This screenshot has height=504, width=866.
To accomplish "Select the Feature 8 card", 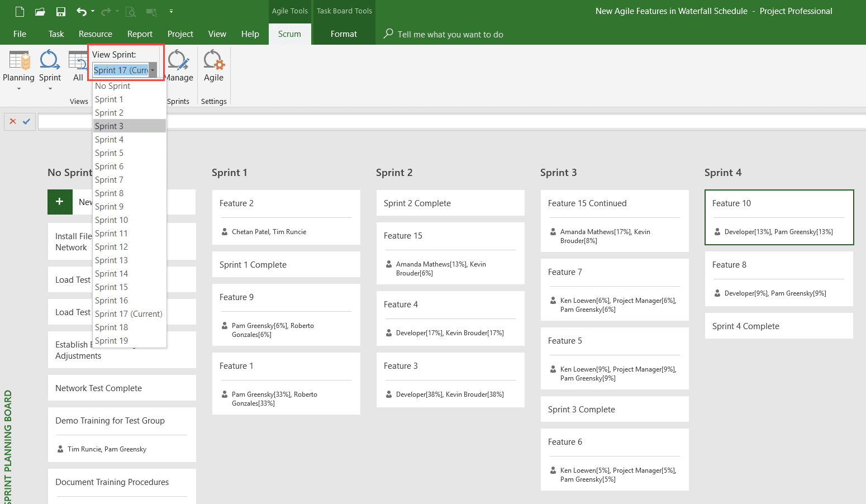I will click(779, 278).
